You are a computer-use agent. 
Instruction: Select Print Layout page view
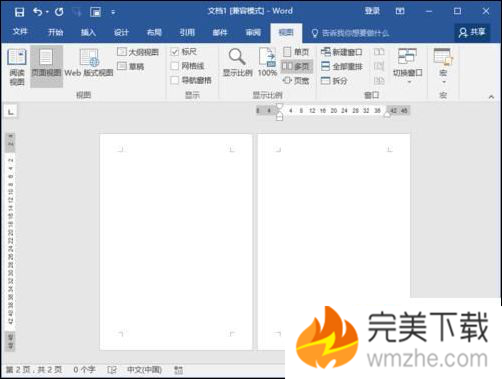(x=46, y=66)
